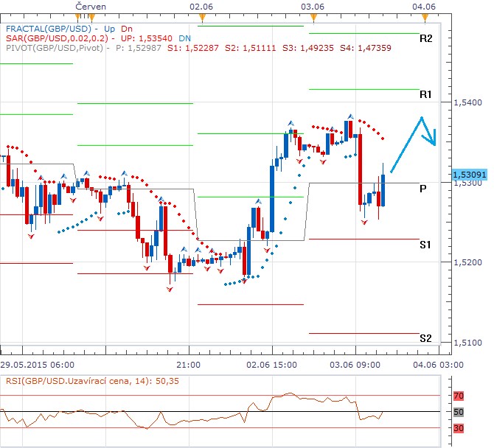Click the S1 support level label
This screenshot has height=448, width=494.
pos(425,244)
